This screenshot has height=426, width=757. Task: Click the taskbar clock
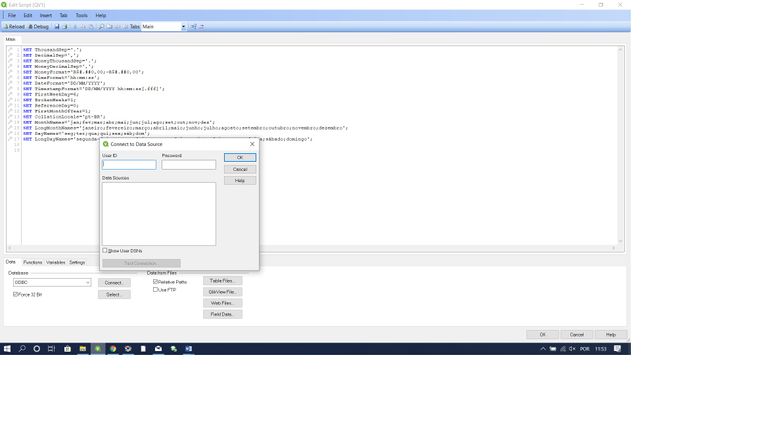click(x=601, y=348)
